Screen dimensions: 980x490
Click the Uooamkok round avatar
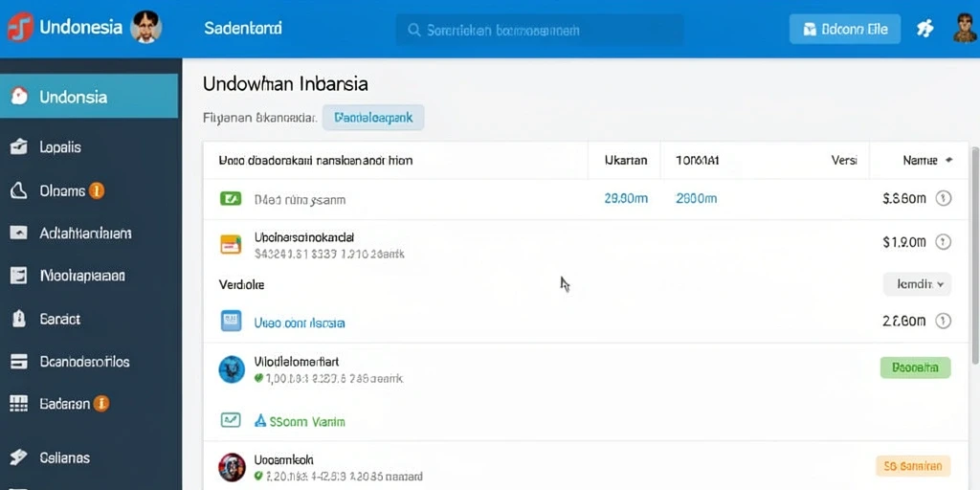point(232,467)
